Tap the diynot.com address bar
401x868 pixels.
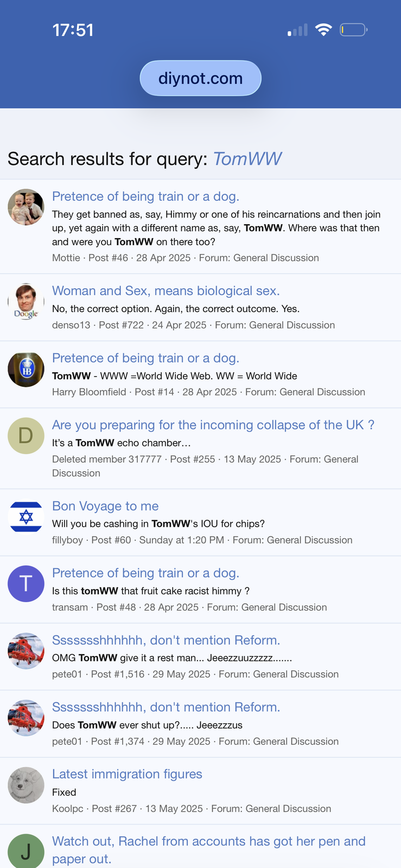[200, 78]
